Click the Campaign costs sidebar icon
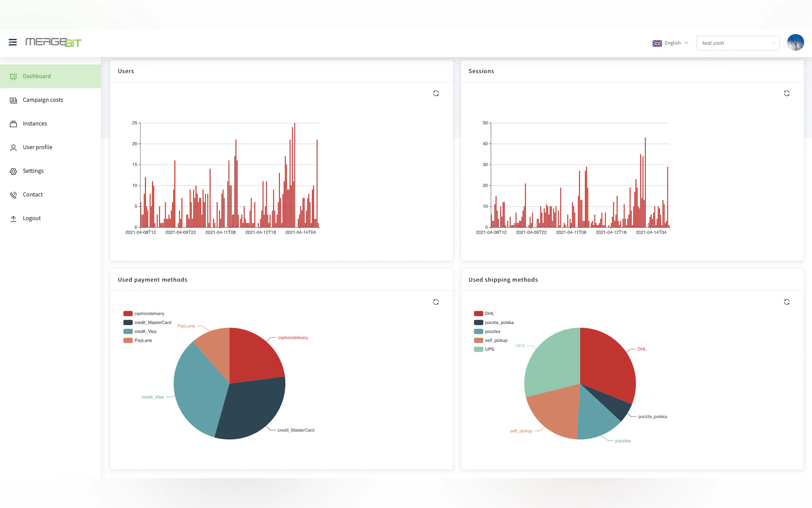This screenshot has width=812, height=508. 13,100
